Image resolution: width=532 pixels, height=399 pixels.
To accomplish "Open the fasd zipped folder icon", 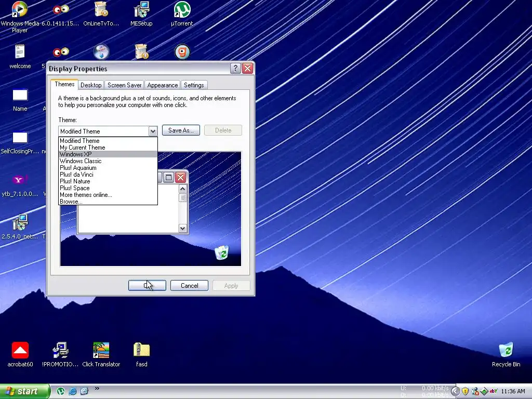I will pos(141,354).
